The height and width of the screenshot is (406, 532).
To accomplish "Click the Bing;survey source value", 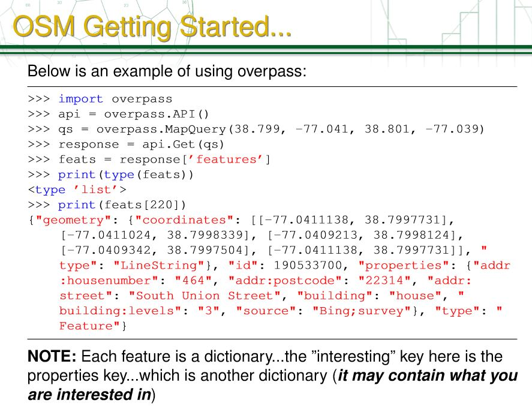I will point(348,311).
